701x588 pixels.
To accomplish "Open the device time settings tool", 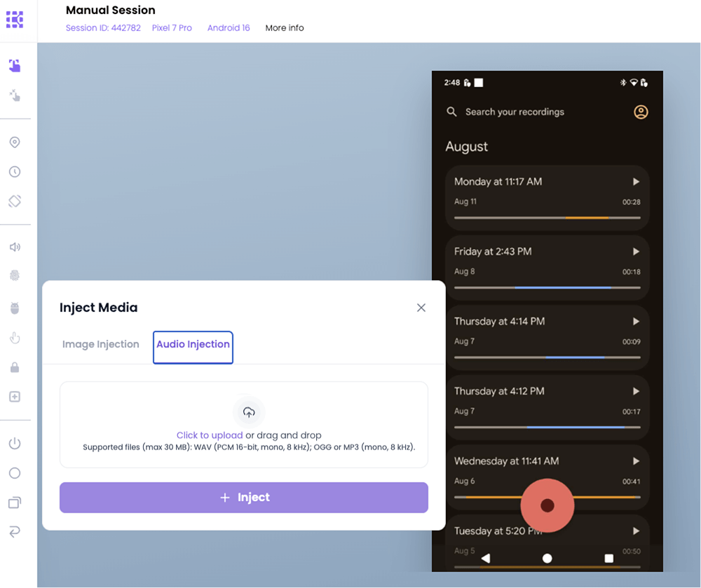I will 15,172.
